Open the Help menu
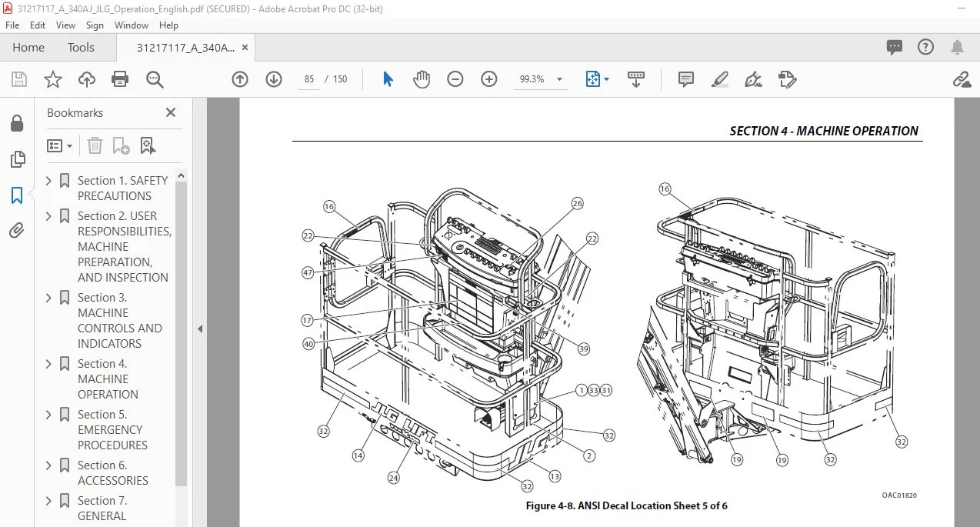 point(168,25)
